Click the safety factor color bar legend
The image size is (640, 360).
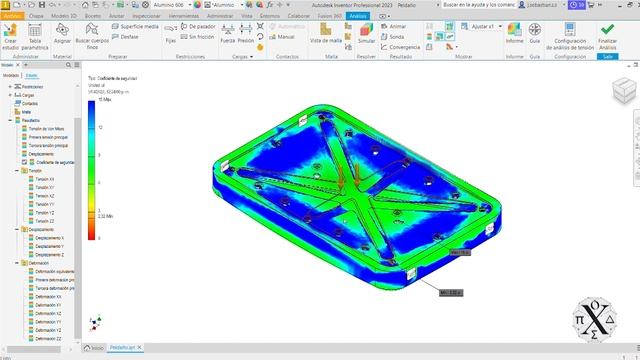click(x=91, y=170)
